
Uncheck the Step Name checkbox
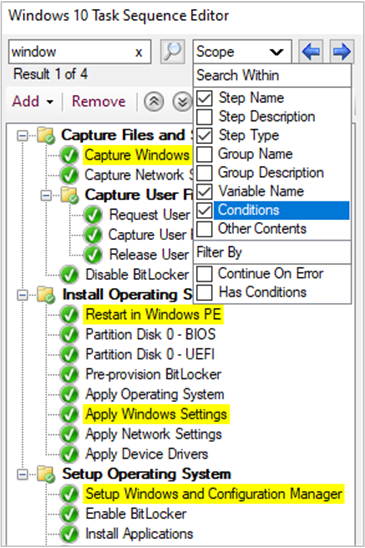(205, 98)
